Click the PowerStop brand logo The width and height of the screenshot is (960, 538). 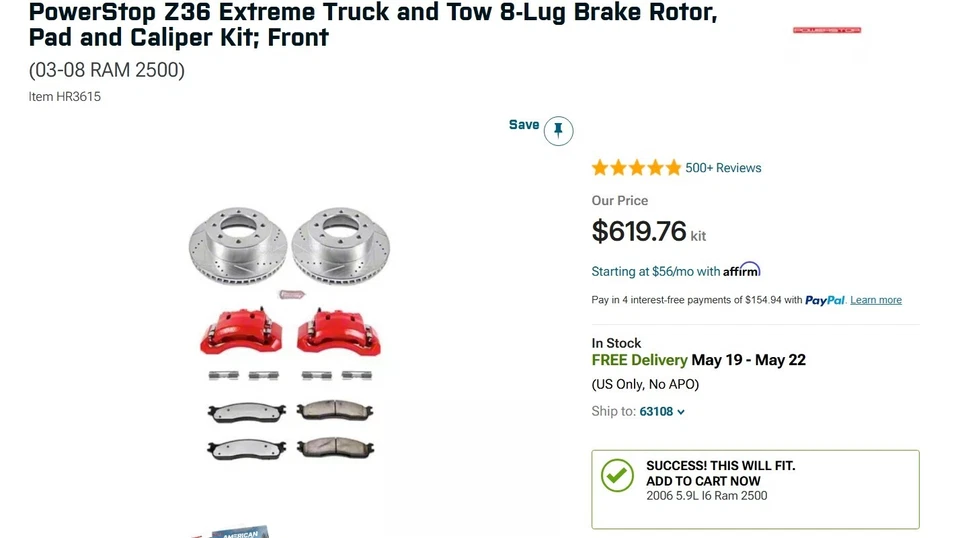[x=827, y=30]
